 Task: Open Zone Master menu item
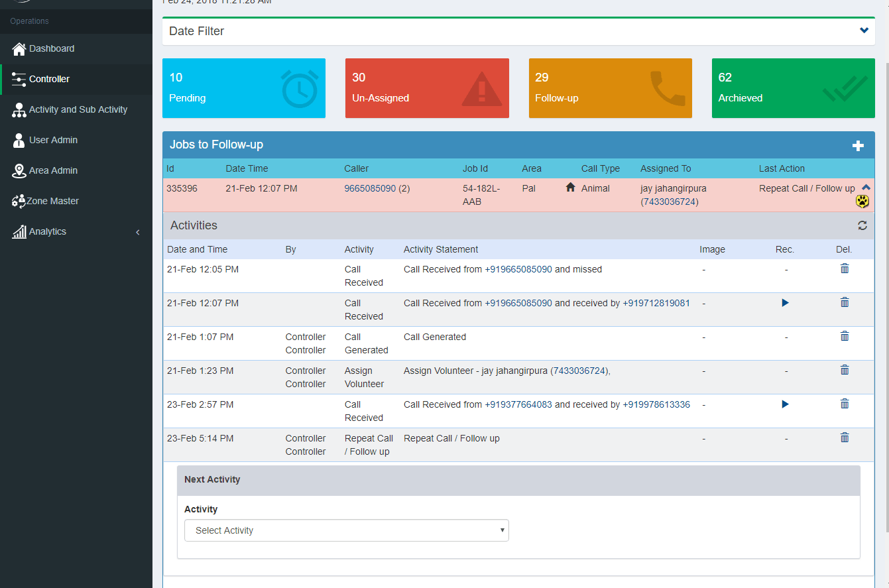[76, 201]
